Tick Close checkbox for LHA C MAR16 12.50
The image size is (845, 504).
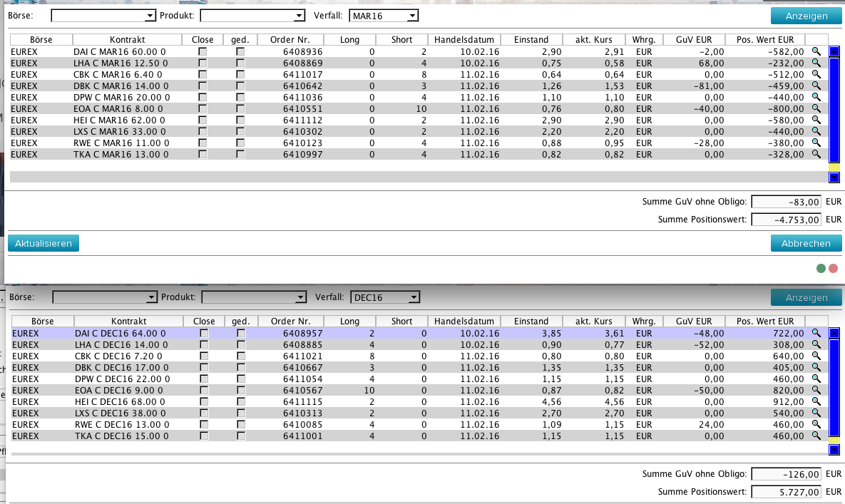click(203, 63)
